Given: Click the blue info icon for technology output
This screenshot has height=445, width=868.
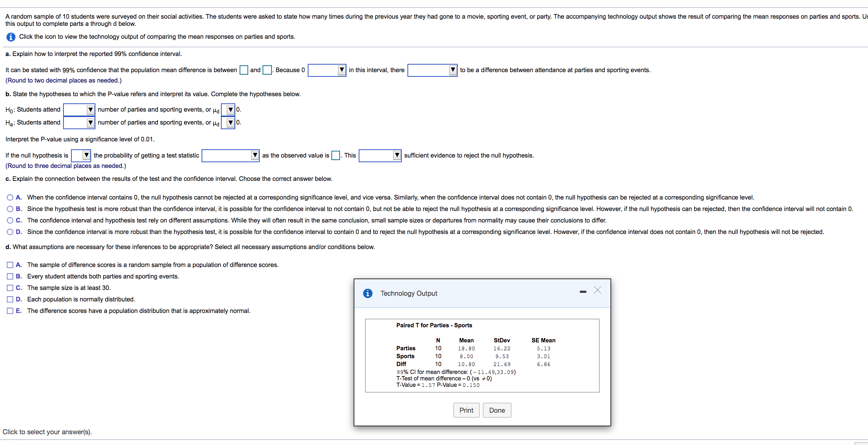Looking at the screenshot, I should click(11, 37).
